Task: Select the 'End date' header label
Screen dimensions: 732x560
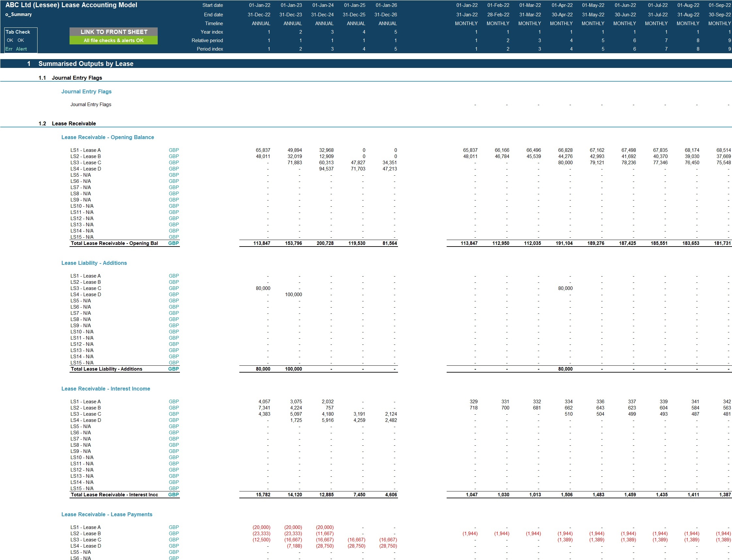Action: click(214, 15)
